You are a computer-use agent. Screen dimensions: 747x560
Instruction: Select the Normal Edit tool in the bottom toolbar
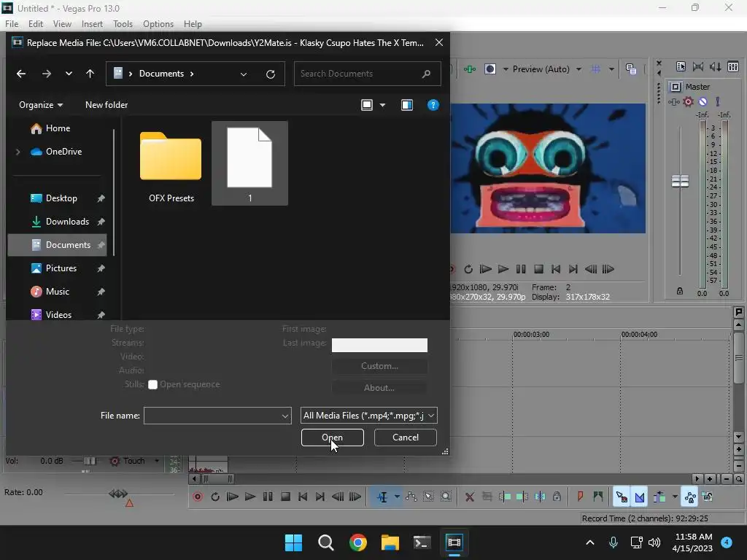[x=382, y=497]
